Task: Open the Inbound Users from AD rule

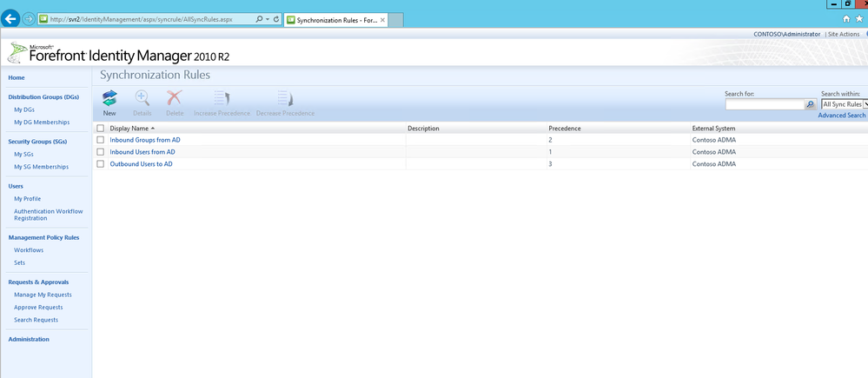Action: [142, 152]
